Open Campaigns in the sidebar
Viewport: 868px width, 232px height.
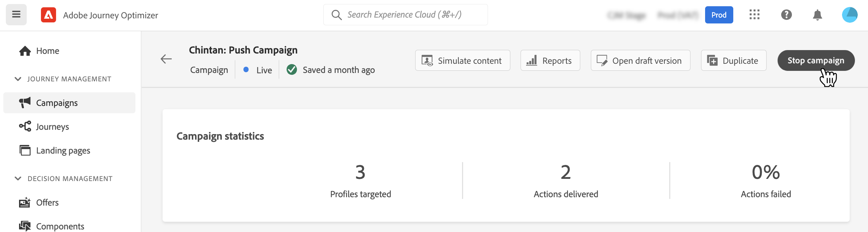[57, 103]
